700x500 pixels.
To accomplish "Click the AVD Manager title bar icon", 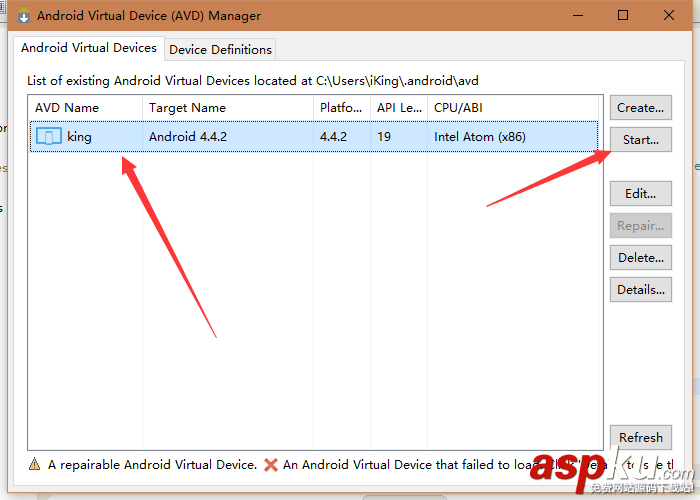I will pos(23,16).
